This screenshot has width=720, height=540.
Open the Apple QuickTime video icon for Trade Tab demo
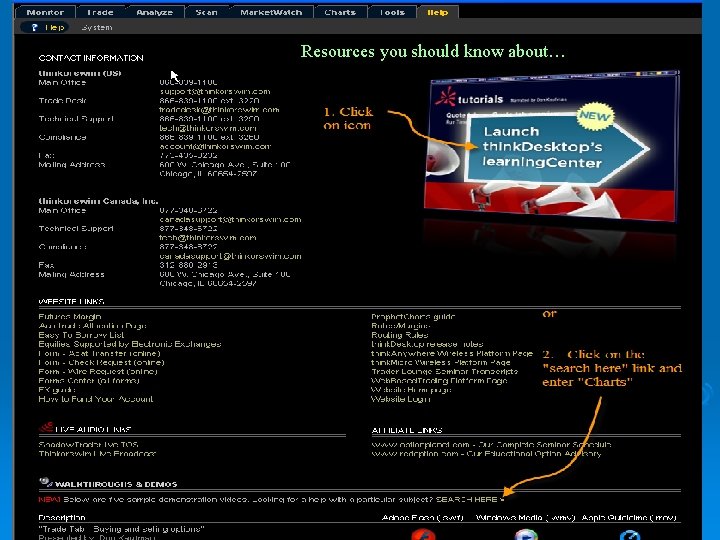[x=630, y=535]
